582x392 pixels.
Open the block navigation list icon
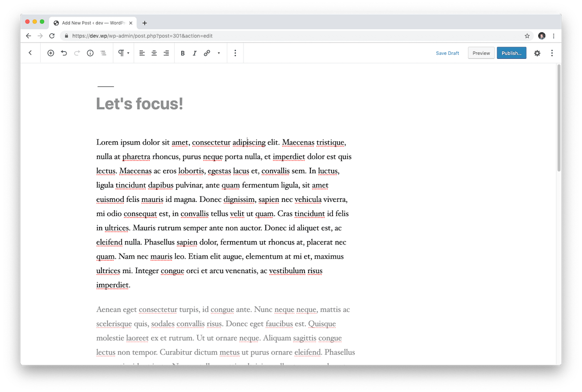pos(103,53)
